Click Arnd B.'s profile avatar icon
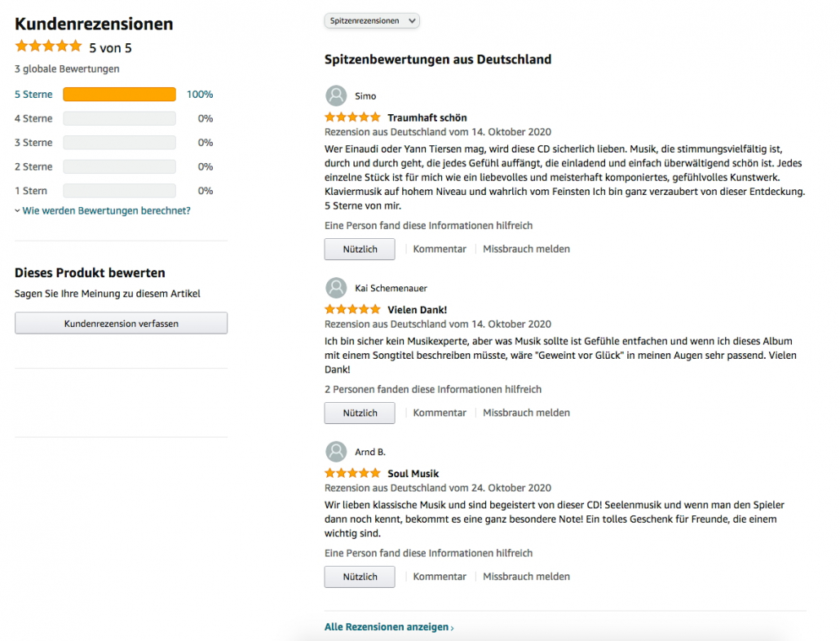The width and height of the screenshot is (840, 641). coord(335,452)
